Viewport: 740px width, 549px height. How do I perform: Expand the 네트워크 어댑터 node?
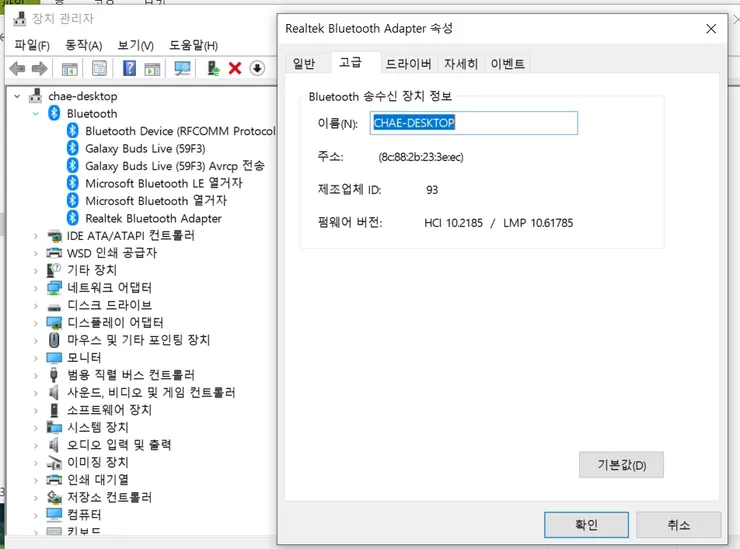35,288
